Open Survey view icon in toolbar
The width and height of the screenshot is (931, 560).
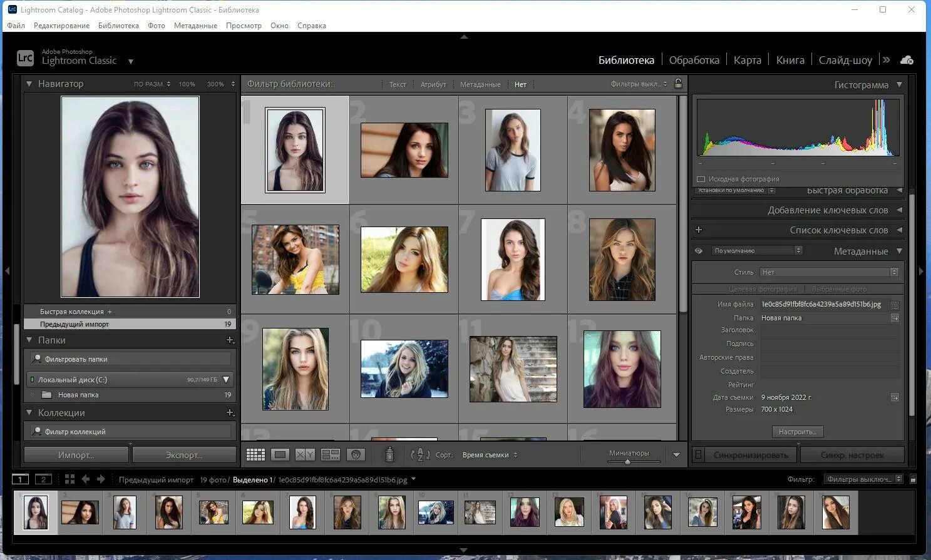click(330, 455)
